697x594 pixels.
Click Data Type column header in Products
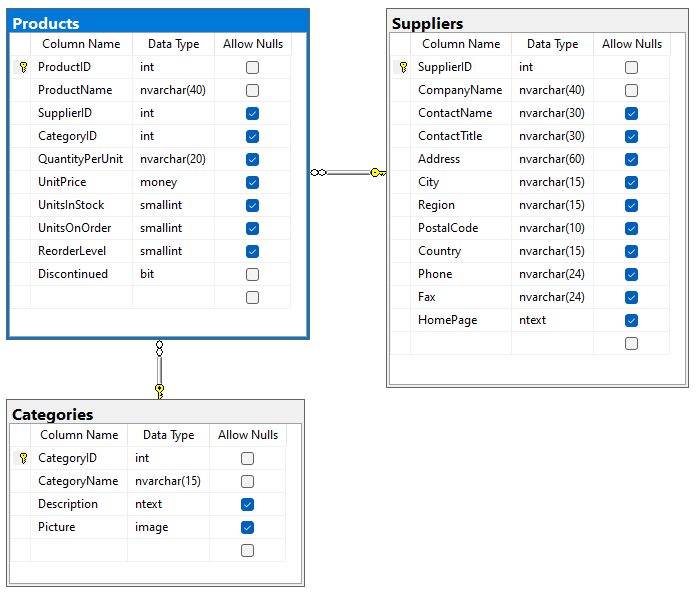173,44
